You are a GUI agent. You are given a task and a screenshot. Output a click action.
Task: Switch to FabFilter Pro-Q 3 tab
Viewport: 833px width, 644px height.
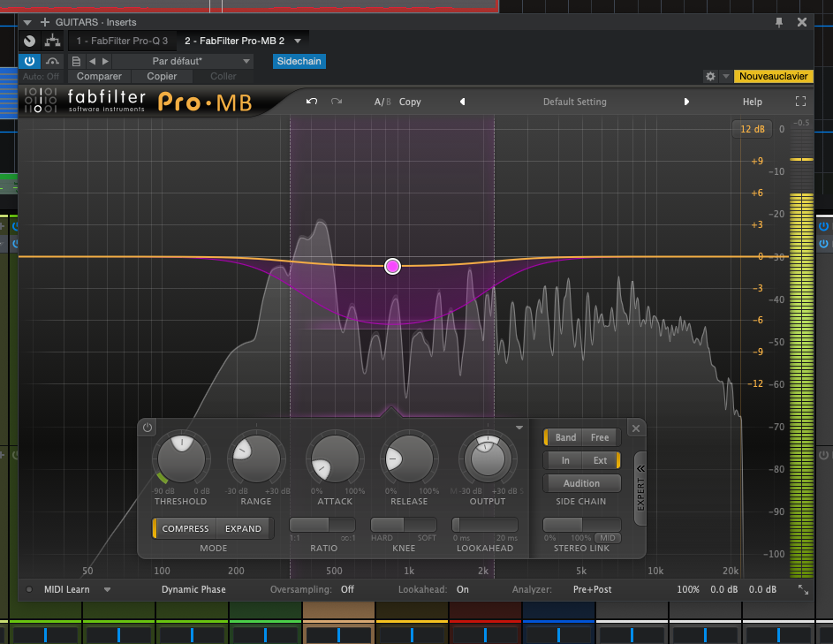[122, 41]
